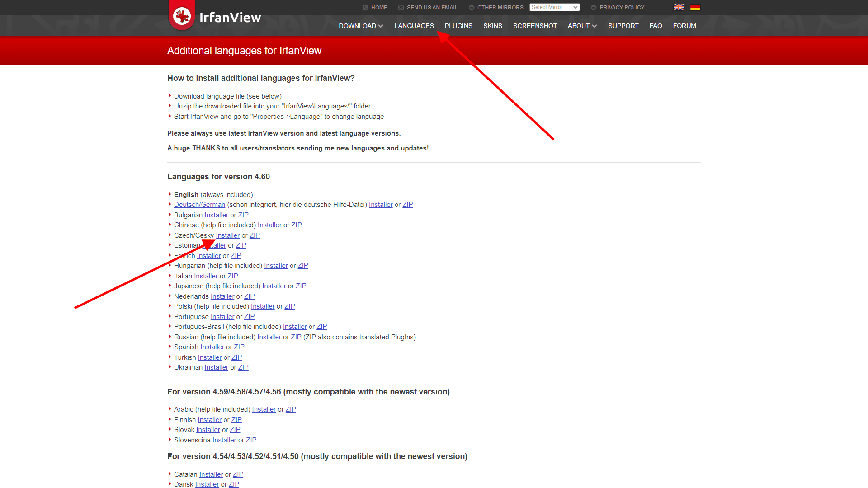Download the Bulgarian ZIP file
Image resolution: width=868 pixels, height=488 pixels.
[243, 215]
